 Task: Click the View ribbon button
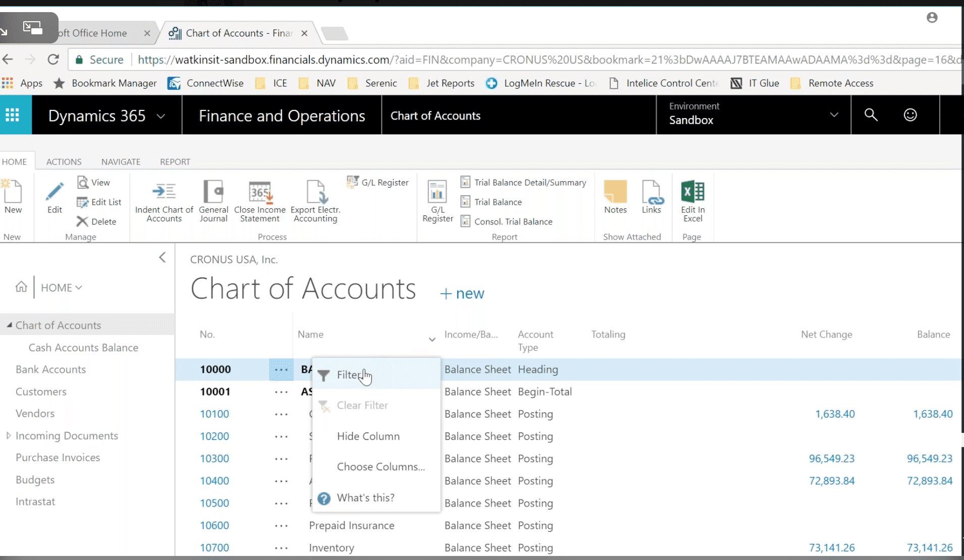[94, 182]
